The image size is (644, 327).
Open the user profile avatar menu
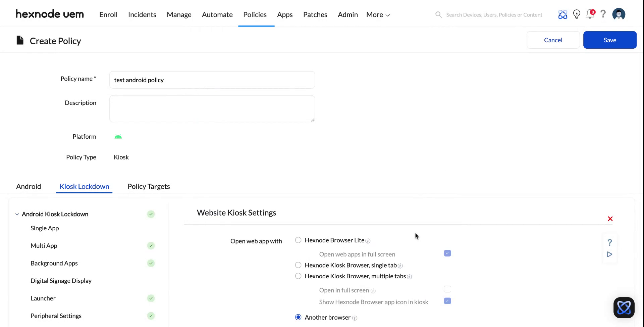tap(619, 14)
